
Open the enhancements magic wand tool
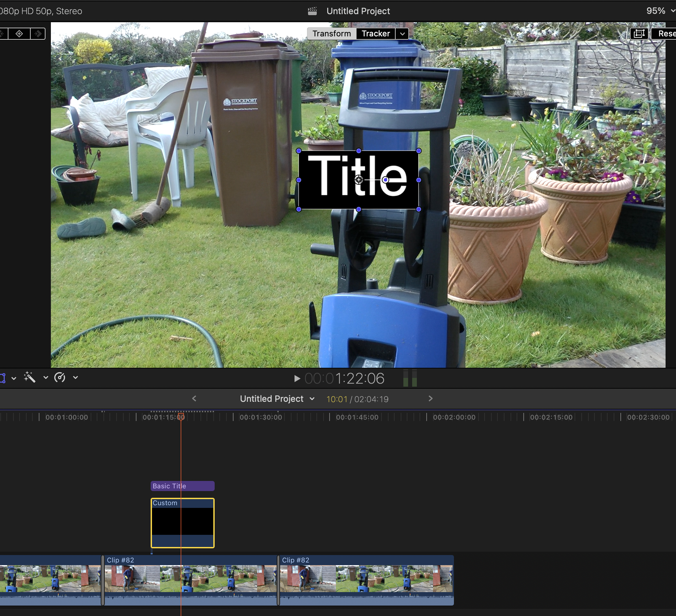[x=30, y=378]
